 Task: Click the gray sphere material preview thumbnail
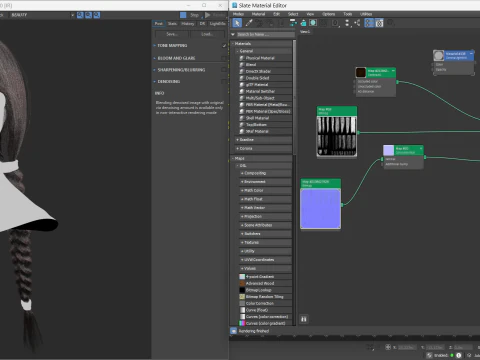tap(438, 55)
